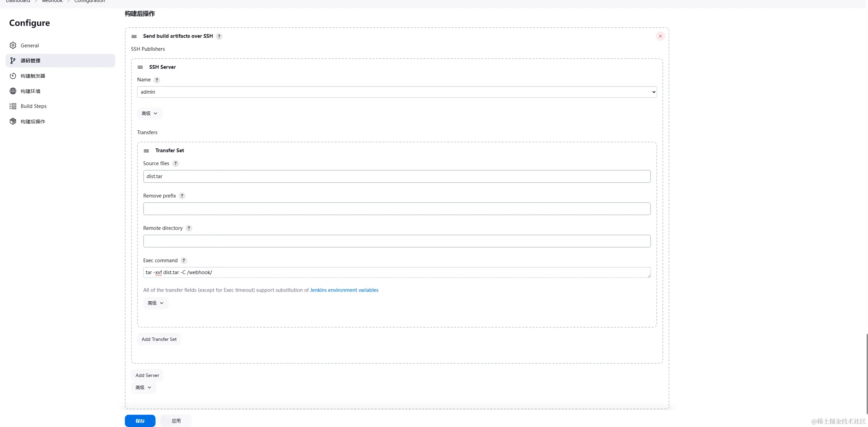Image resolution: width=868 pixels, height=427 pixels.
Task: Click the 保存 save button
Action: point(140,421)
